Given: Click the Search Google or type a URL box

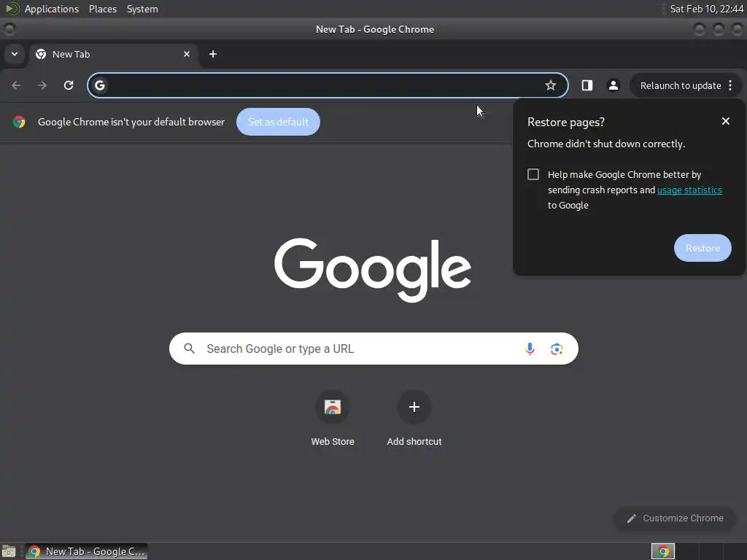Looking at the screenshot, I should coord(373,349).
